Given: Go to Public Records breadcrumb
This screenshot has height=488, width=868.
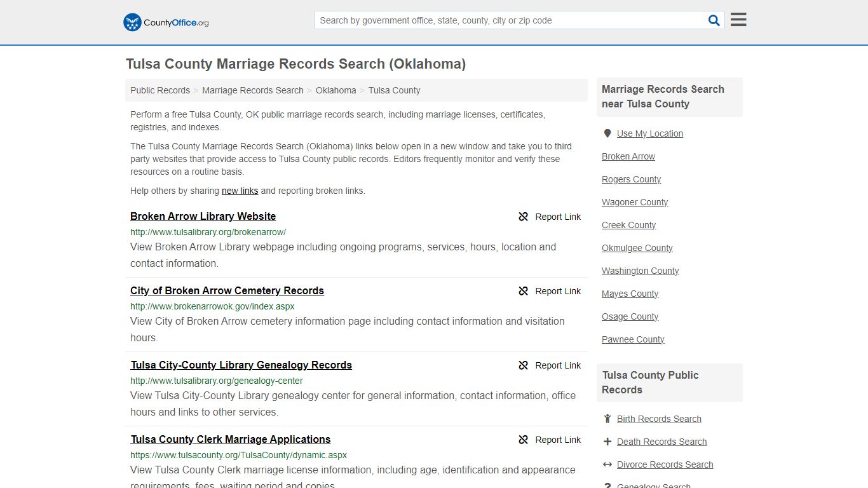Looking at the screenshot, I should tap(160, 90).
